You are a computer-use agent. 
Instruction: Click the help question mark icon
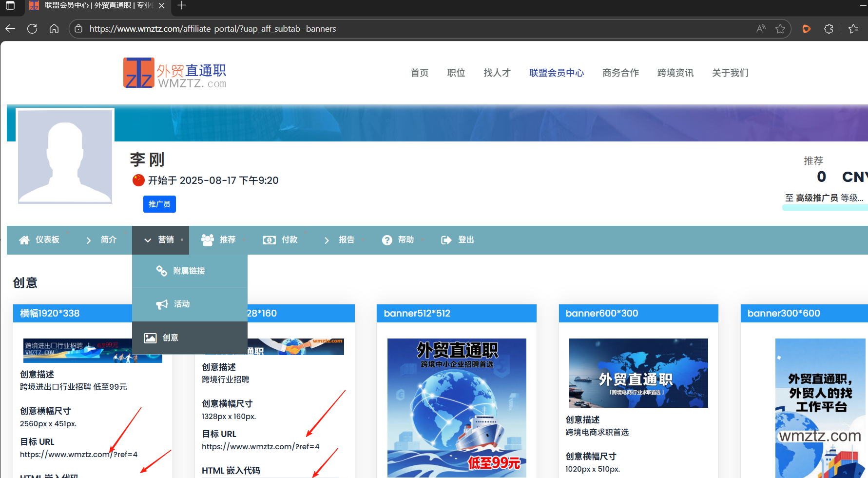pyautogui.click(x=387, y=240)
